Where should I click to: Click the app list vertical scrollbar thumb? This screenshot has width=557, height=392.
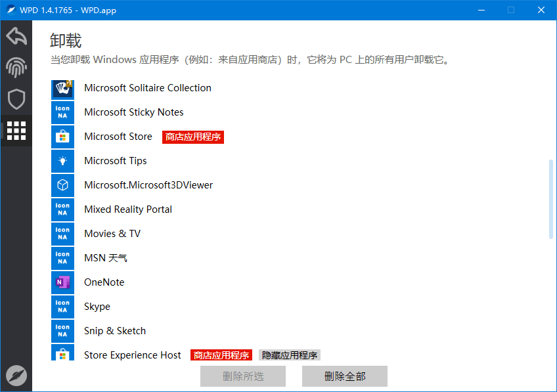551,199
